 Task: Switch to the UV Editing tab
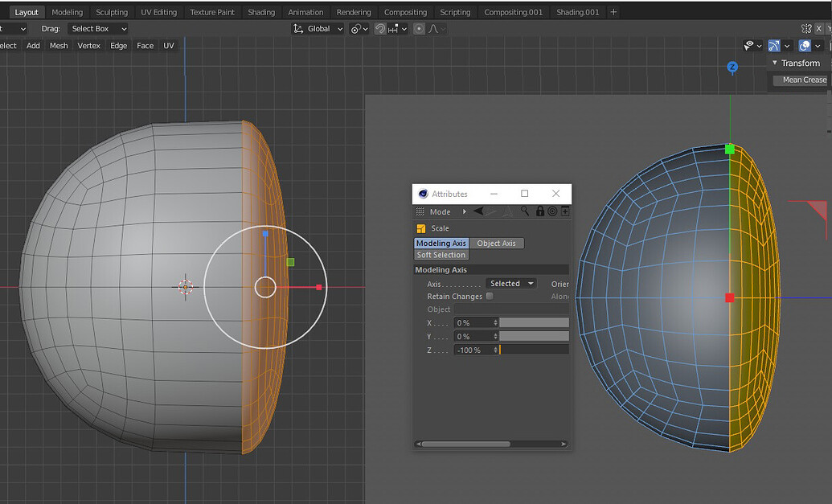pyautogui.click(x=158, y=12)
